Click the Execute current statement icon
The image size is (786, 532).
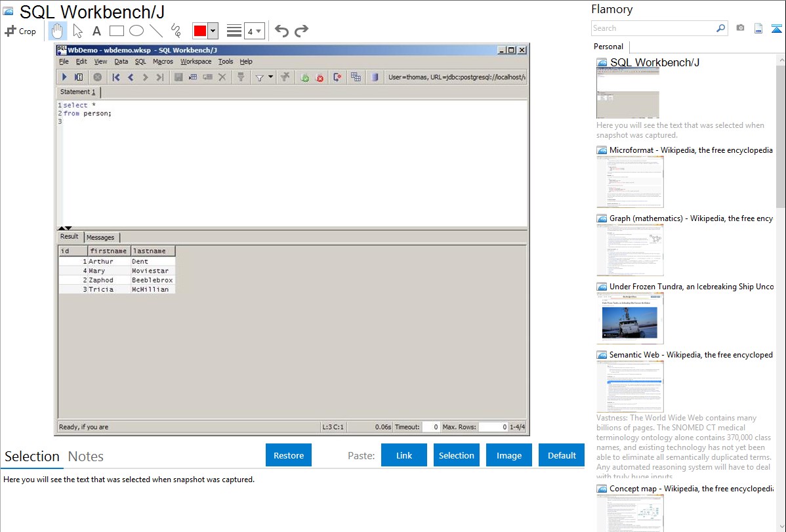79,77
